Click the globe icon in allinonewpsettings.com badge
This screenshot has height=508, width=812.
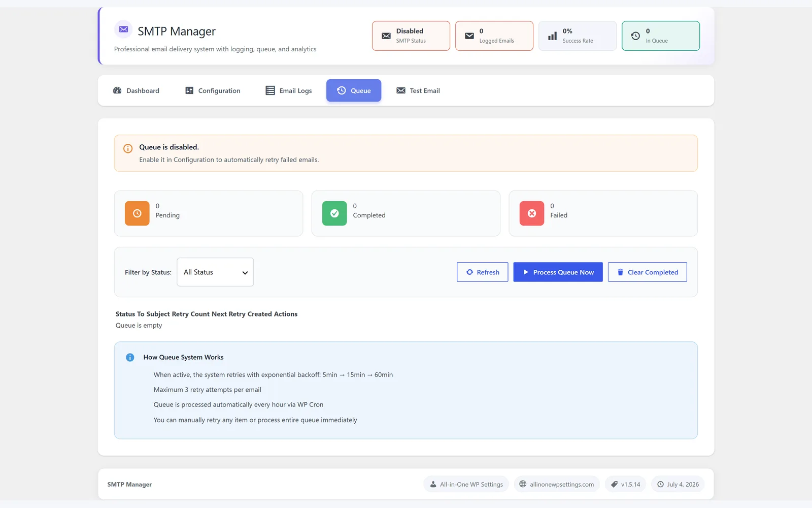(x=523, y=484)
